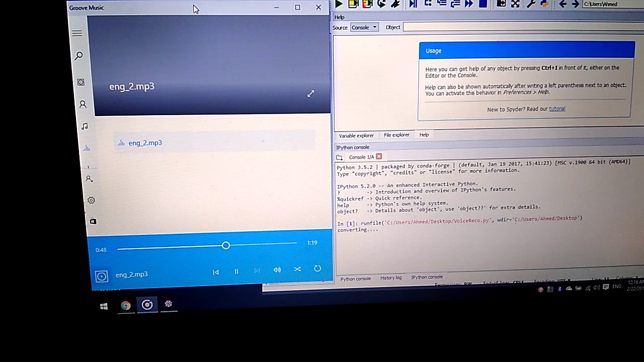The width and height of the screenshot is (644, 362).
Task: Click Groove Music taskbar icon
Action: pyautogui.click(x=147, y=305)
